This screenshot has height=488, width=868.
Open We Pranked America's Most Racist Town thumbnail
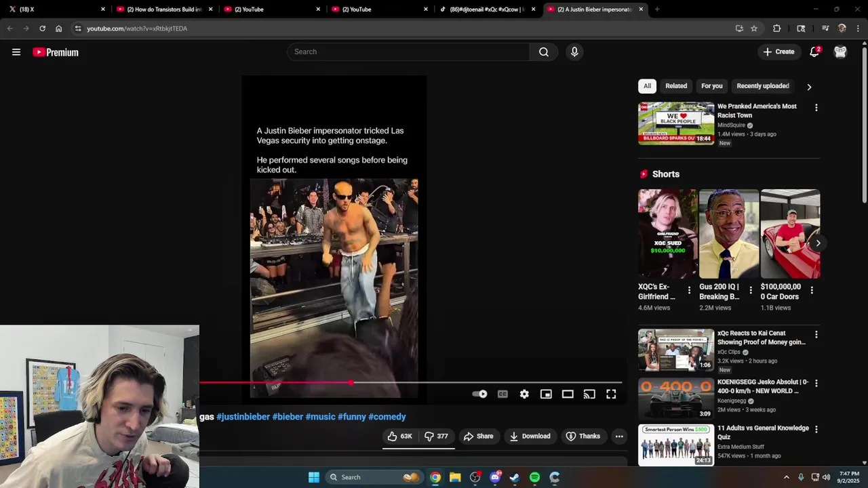(x=676, y=123)
